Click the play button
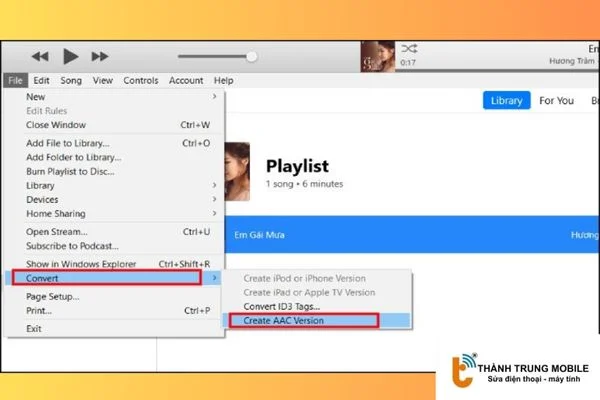Viewport: 600px width, 400px height. 70,56
